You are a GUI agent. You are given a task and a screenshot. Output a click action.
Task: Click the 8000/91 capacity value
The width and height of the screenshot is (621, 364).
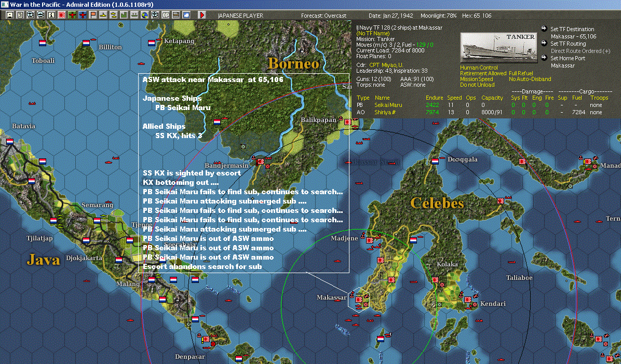[492, 112]
